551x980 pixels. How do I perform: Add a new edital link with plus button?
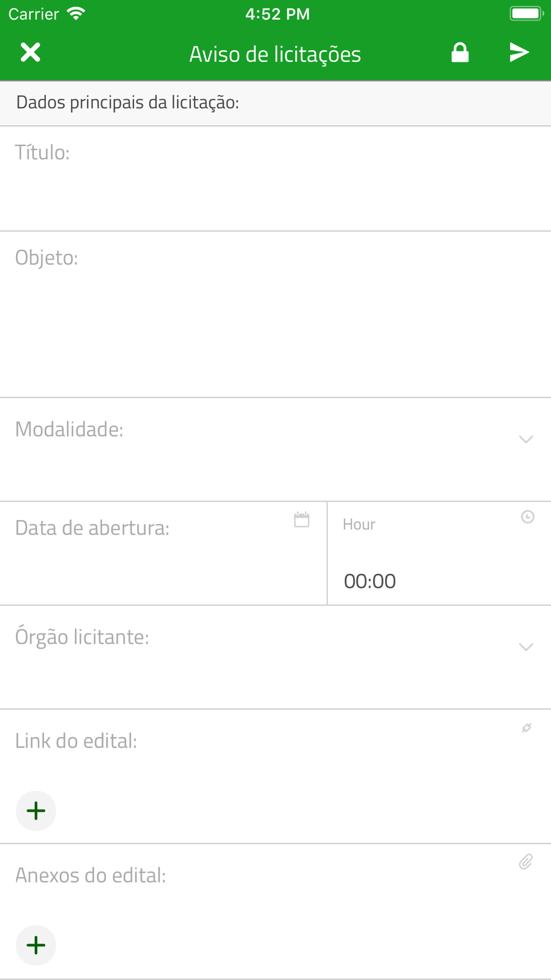point(36,811)
